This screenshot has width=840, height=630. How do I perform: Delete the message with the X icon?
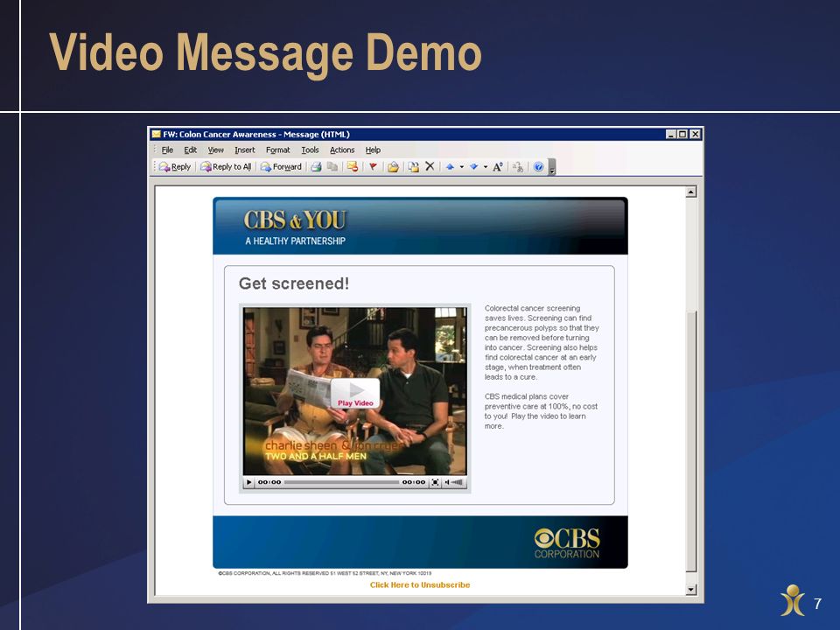430,166
